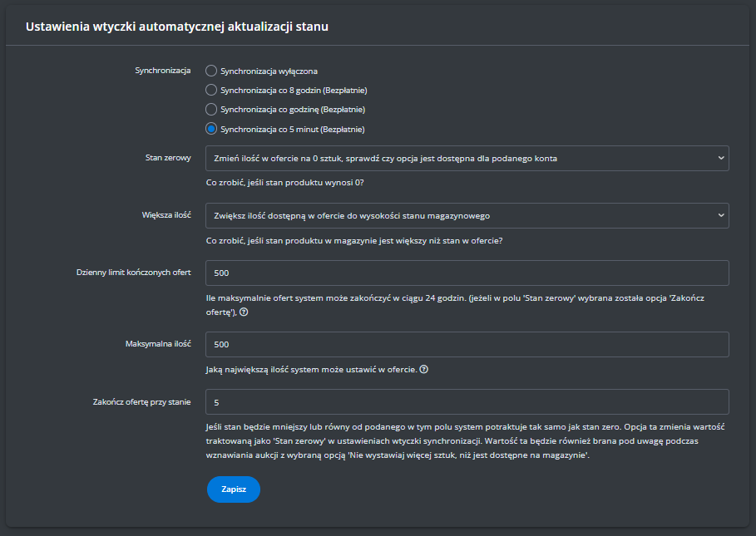Open help icon for daily ended offers limit
Screen dimensions: 756x536
[245, 312]
